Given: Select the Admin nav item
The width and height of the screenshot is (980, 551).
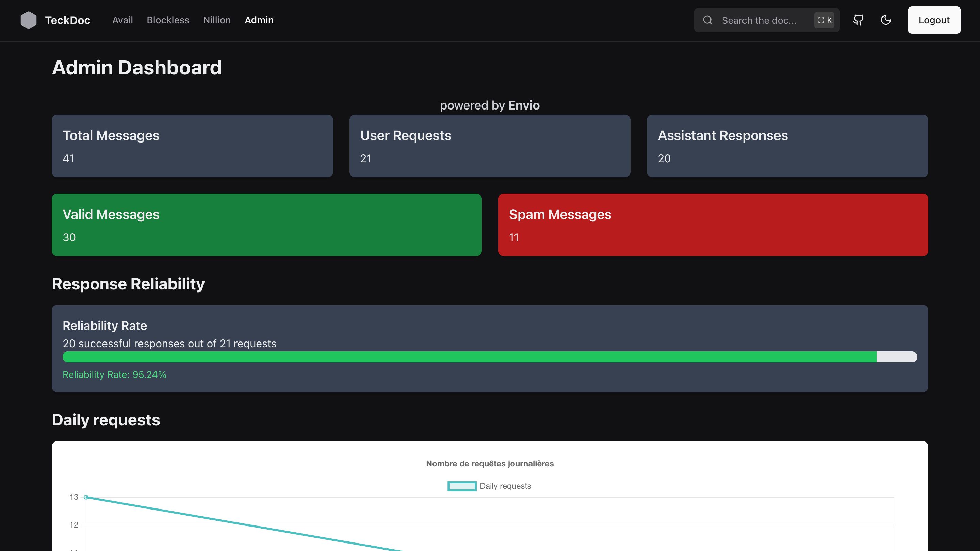Looking at the screenshot, I should click(259, 20).
